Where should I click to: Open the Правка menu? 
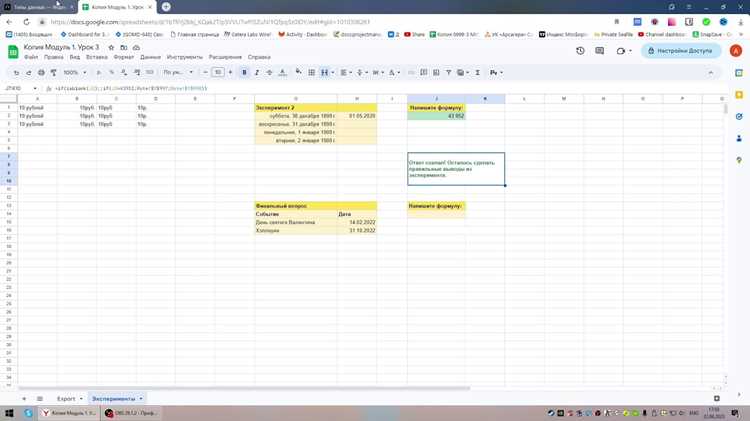click(54, 57)
